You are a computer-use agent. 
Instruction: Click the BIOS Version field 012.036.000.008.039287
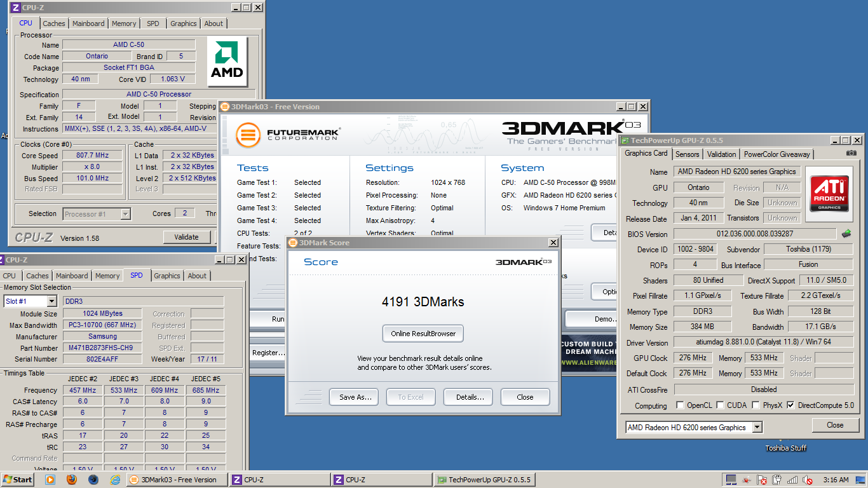pos(755,234)
